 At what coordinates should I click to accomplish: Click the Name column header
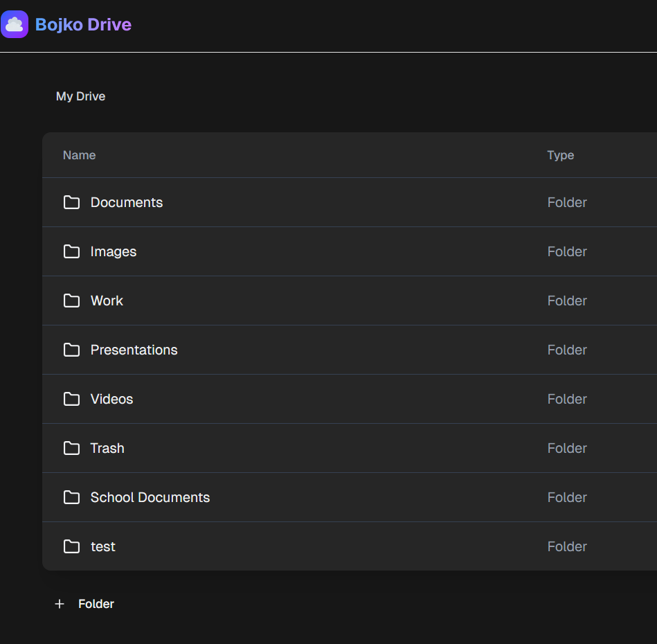tap(79, 155)
